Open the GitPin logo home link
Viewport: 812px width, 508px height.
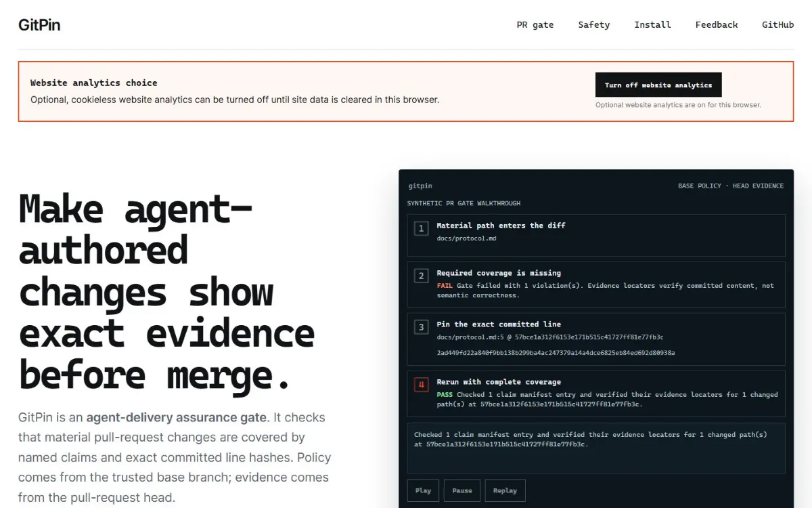(39, 25)
